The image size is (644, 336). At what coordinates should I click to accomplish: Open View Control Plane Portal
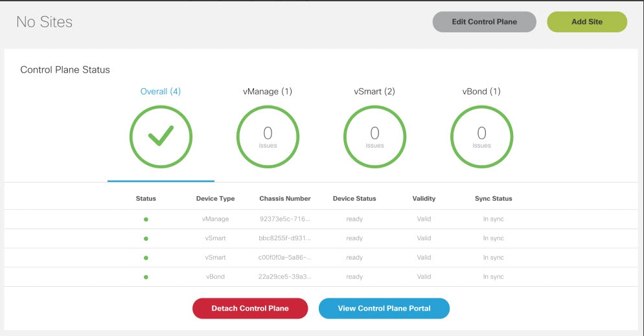pyautogui.click(x=384, y=308)
